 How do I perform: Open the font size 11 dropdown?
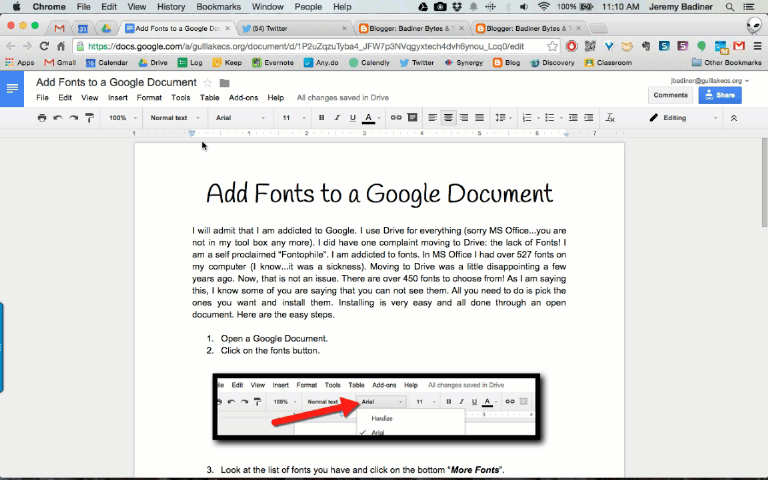[x=294, y=118]
